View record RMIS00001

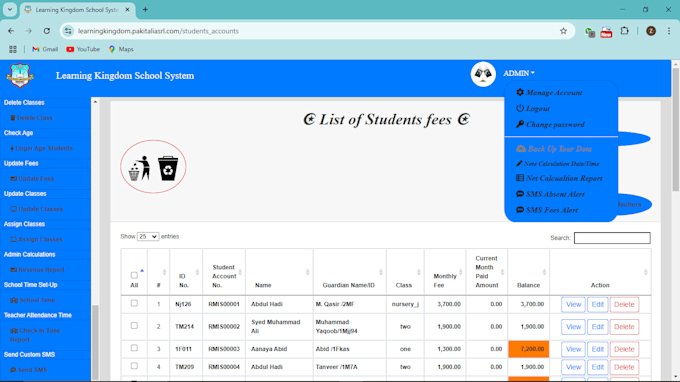point(573,304)
